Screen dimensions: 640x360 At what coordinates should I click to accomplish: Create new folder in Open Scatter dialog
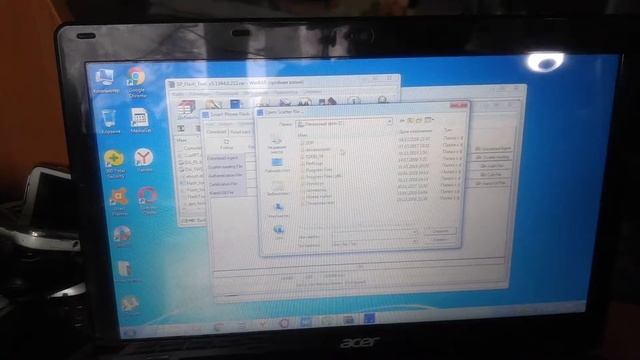pos(419,120)
